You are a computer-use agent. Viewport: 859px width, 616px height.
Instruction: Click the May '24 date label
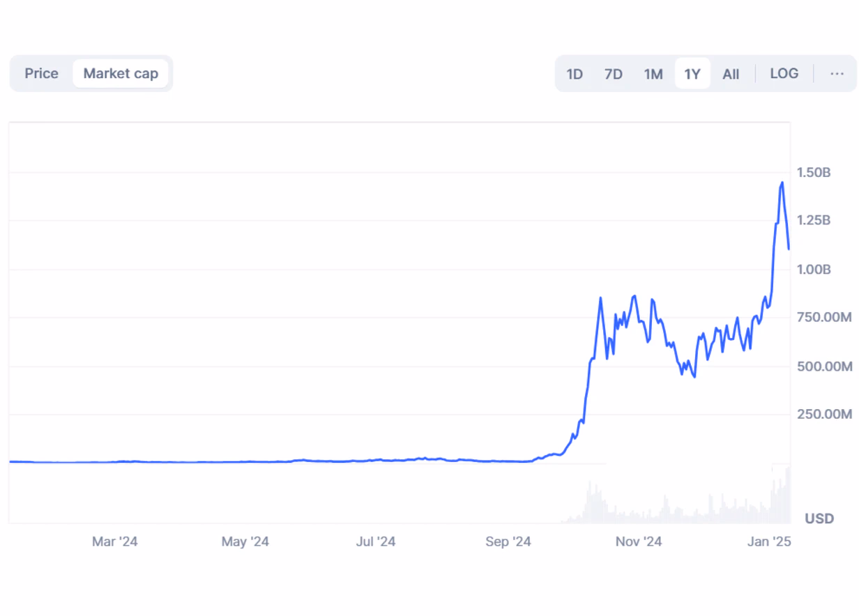245,541
